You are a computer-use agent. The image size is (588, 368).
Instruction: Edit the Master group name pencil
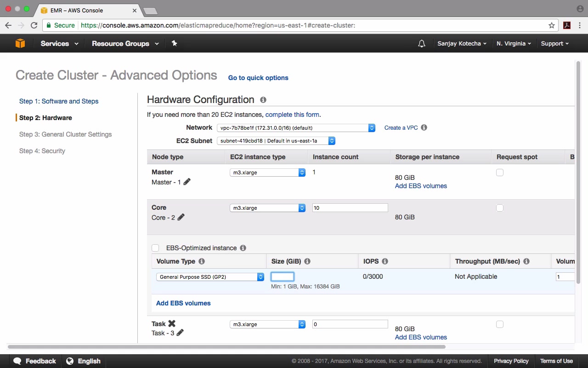[x=187, y=182]
